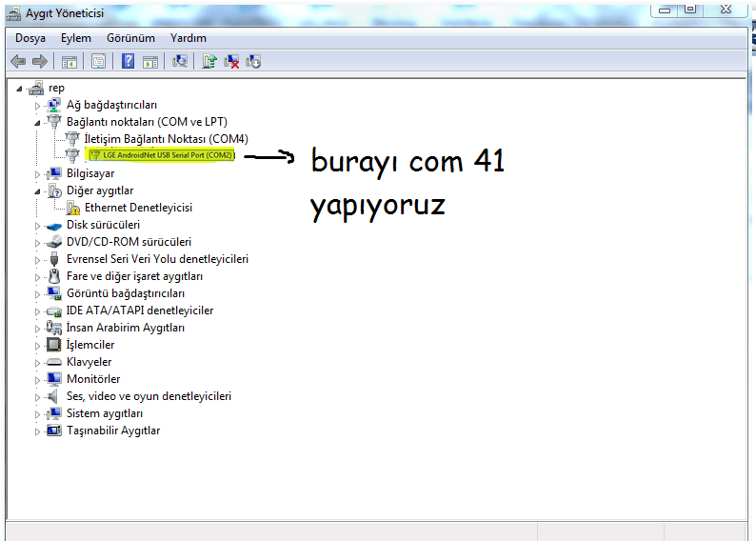
Task: Select the Ethernet Denetleyicisi device
Action: pos(138,208)
